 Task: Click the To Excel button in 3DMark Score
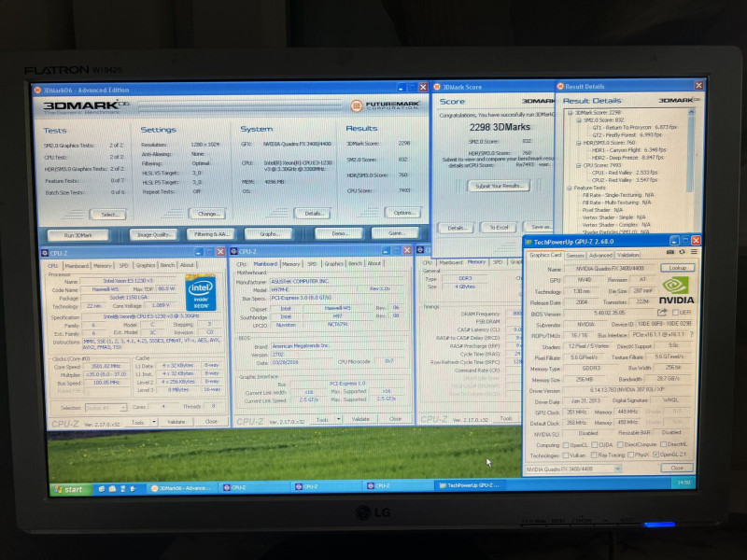click(499, 228)
